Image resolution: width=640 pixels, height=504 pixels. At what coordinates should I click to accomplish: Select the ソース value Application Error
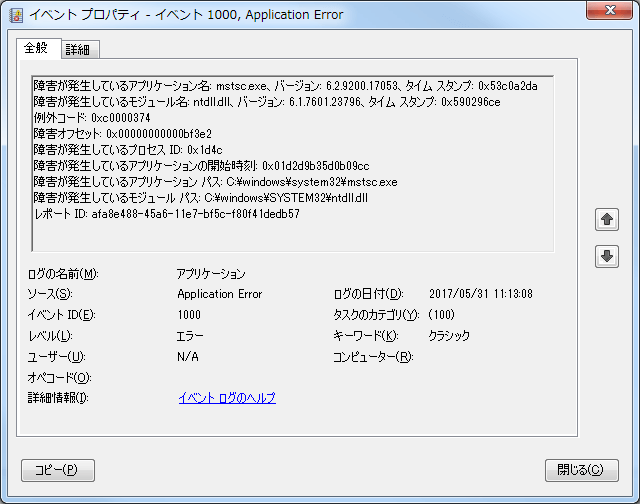pos(219,294)
